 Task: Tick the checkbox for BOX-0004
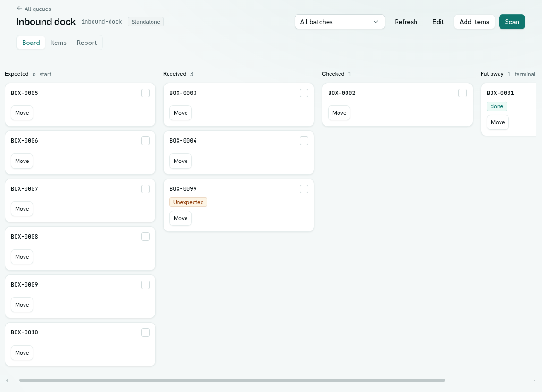304,141
